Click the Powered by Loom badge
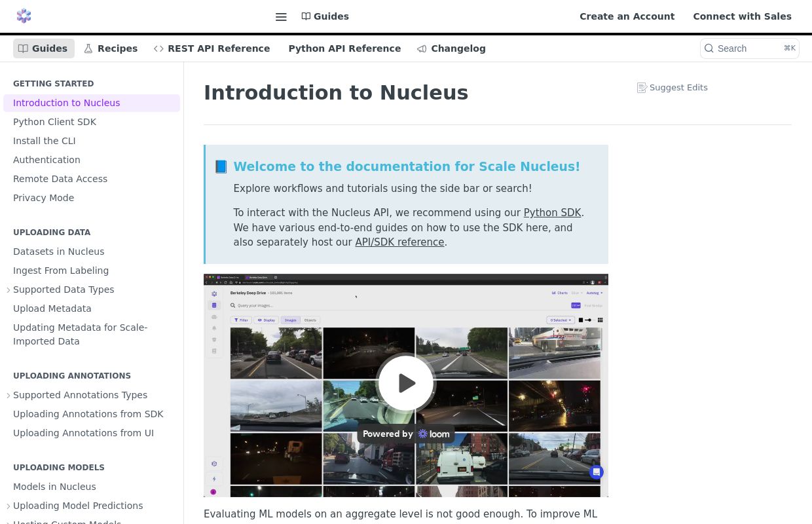Screen dimensions: 812x524 click(406, 434)
